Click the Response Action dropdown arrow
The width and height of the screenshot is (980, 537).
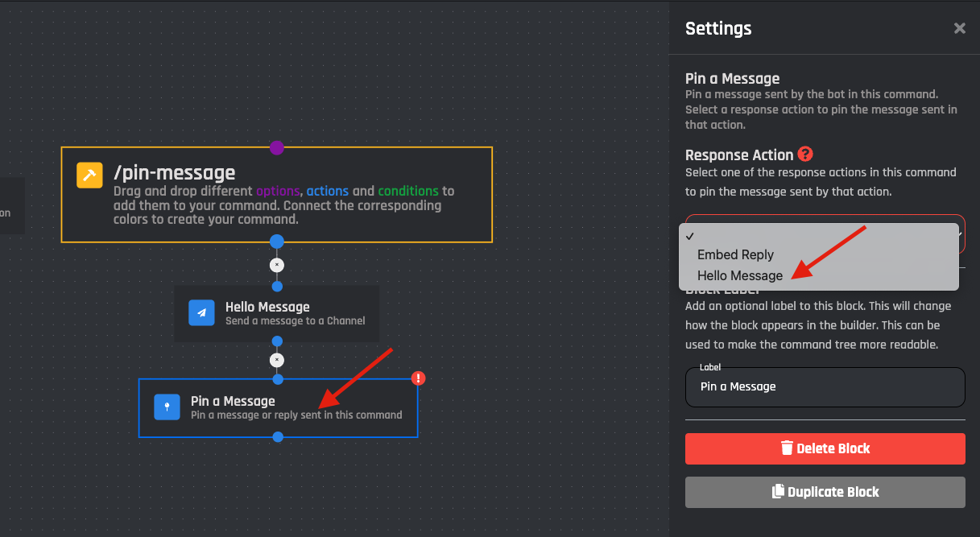pos(960,234)
